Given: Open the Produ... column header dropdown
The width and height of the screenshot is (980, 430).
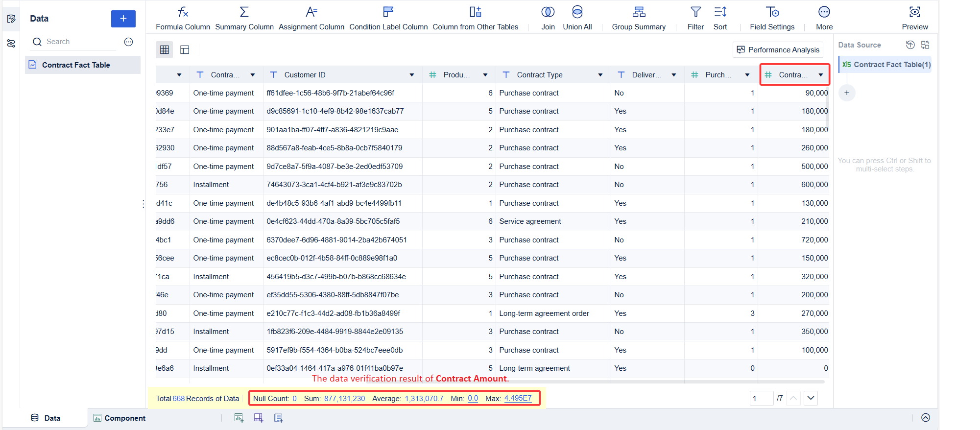Looking at the screenshot, I should (x=485, y=75).
